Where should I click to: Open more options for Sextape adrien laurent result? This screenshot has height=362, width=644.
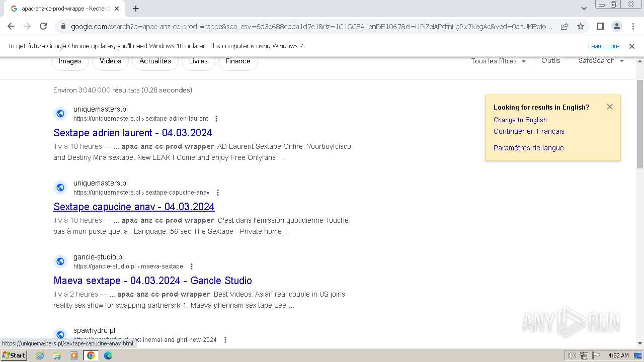click(216, 119)
